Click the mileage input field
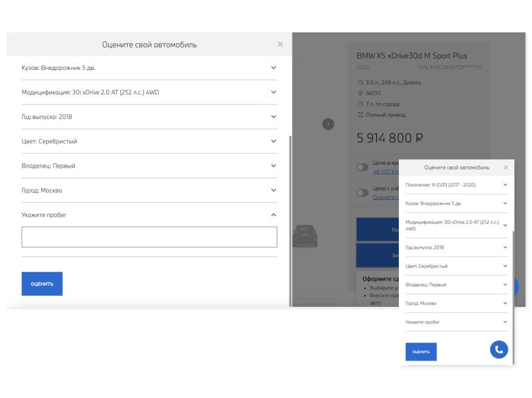This screenshot has height=398, width=532. tap(149, 237)
